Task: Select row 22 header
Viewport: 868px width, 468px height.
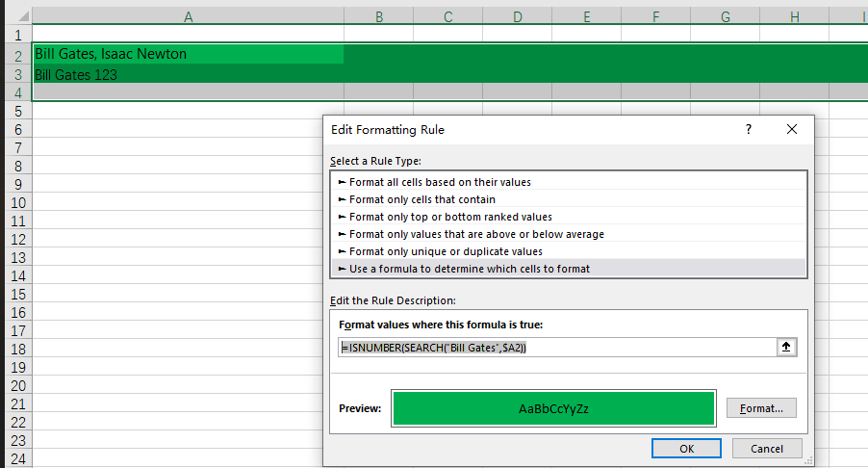Action: click(18, 422)
